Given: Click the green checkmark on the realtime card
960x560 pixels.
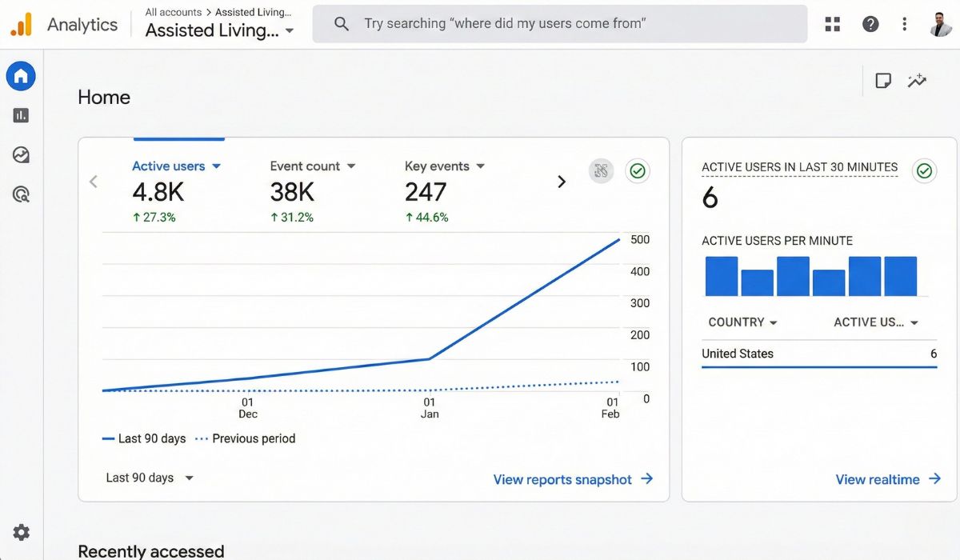Looking at the screenshot, I should click(924, 170).
